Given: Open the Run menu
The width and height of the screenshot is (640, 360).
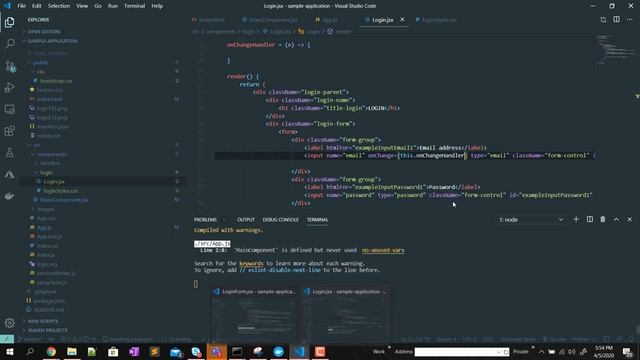Looking at the screenshot, I should [113, 6].
